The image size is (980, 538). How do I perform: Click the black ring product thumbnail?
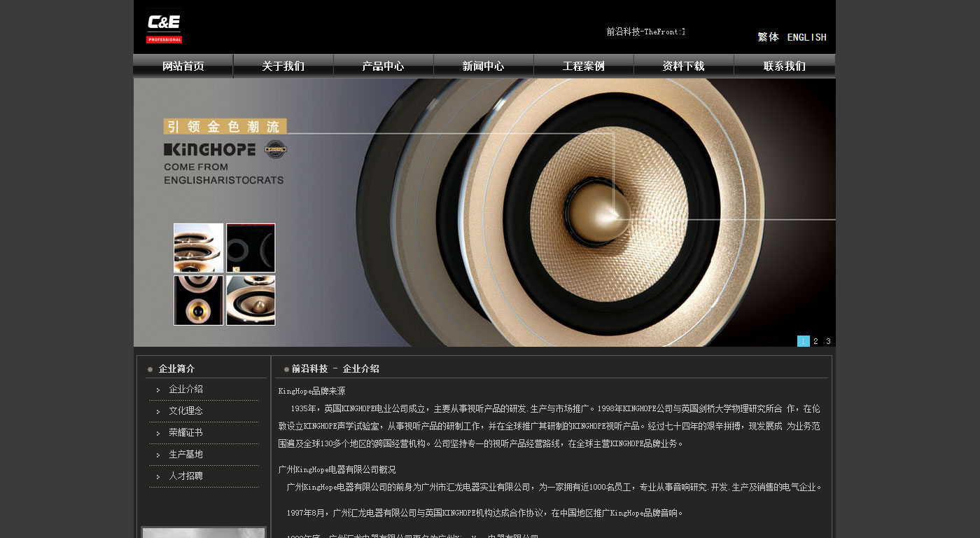click(x=251, y=248)
